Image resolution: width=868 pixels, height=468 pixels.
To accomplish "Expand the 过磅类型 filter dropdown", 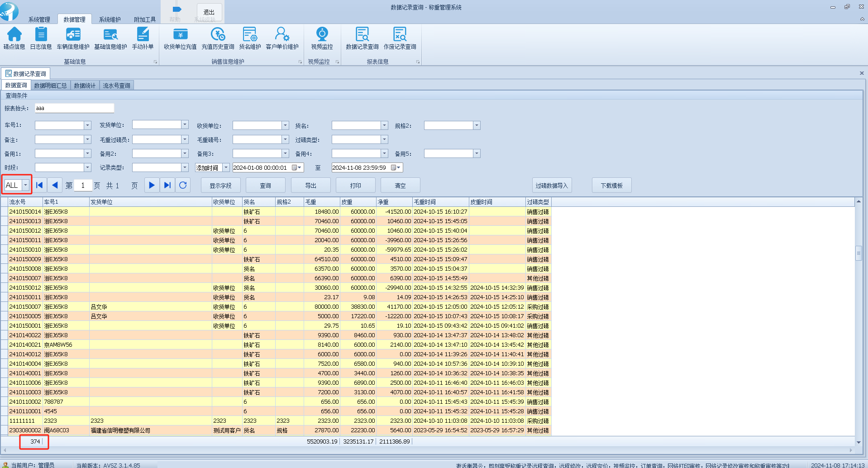I will click(x=384, y=139).
